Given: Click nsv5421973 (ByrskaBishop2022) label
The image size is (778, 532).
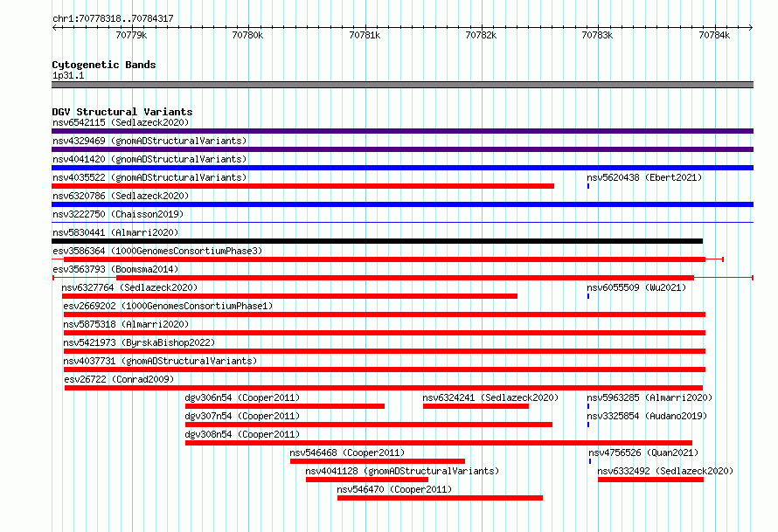Looking at the screenshot, I should pos(139,342).
